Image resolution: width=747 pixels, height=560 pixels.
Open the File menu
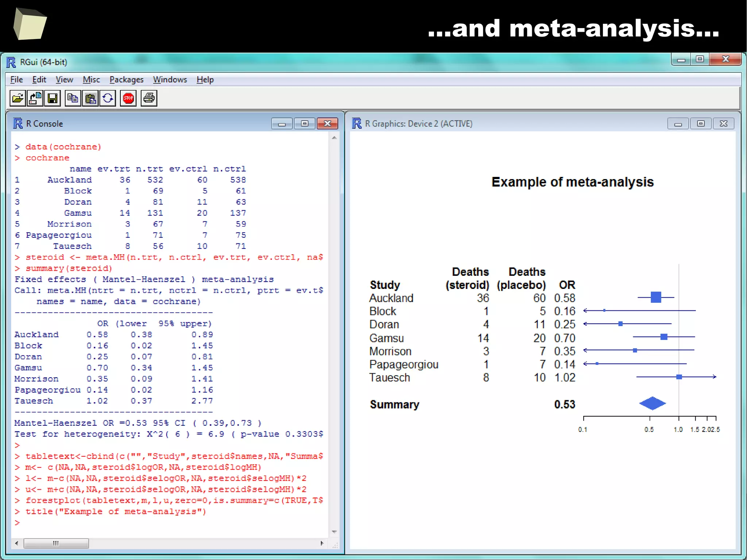[16, 80]
